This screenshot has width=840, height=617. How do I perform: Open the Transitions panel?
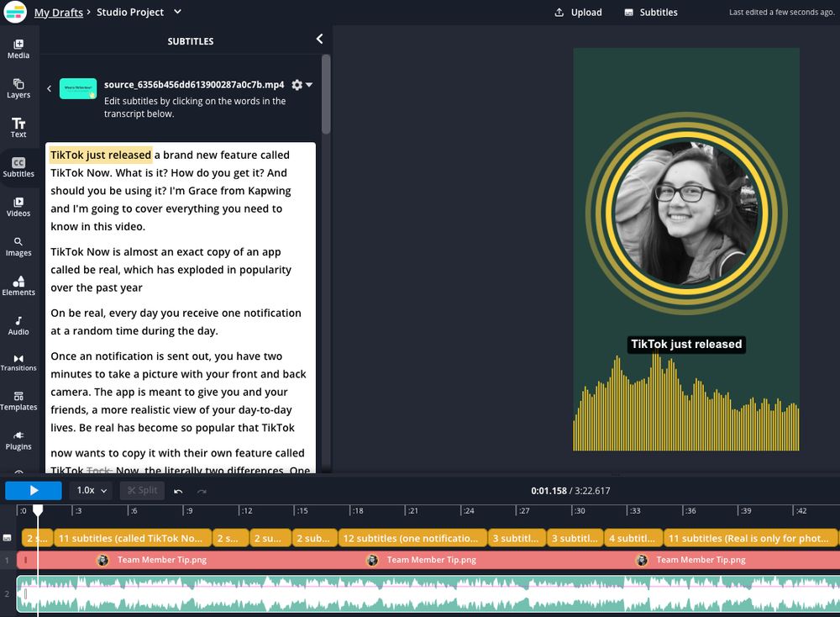pyautogui.click(x=18, y=361)
